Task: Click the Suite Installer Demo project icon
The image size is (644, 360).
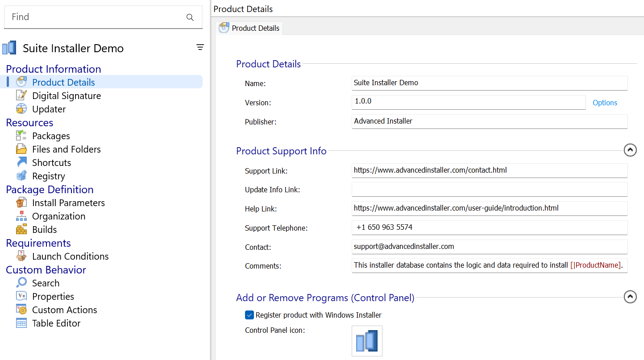Action: tap(9, 48)
